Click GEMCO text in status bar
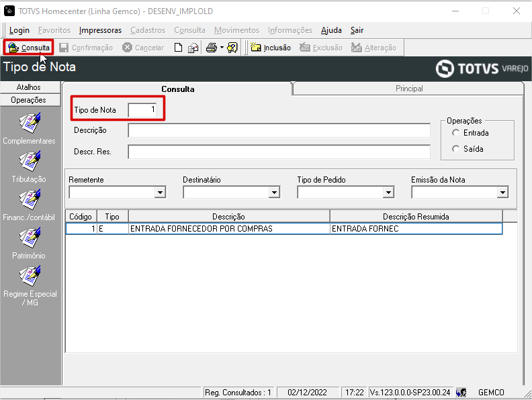This screenshot has height=400, width=532. pyautogui.click(x=491, y=393)
